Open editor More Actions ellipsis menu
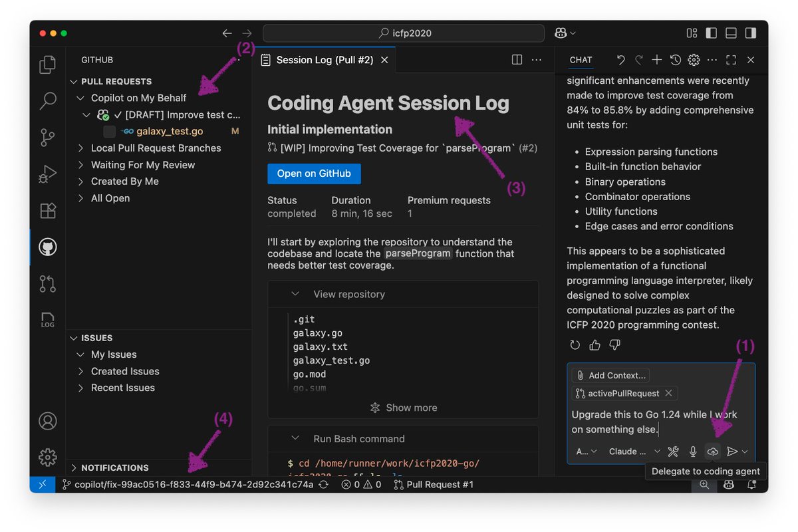This screenshot has height=532, width=798. (537, 60)
